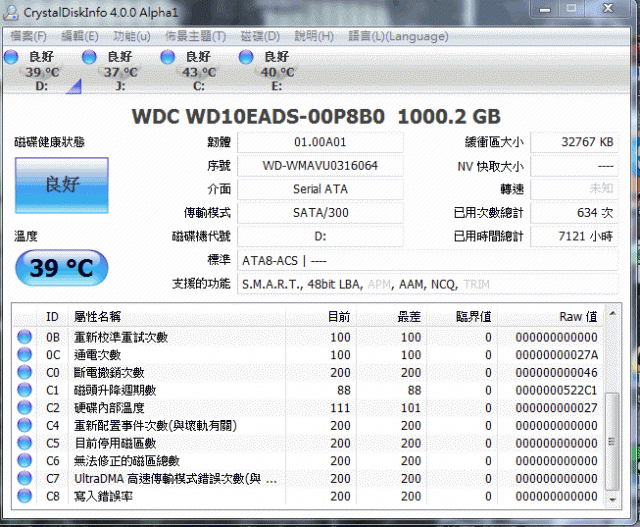Select the 斷電撤銷次數 attribute name
This screenshot has height=527, width=640.
click(109, 372)
